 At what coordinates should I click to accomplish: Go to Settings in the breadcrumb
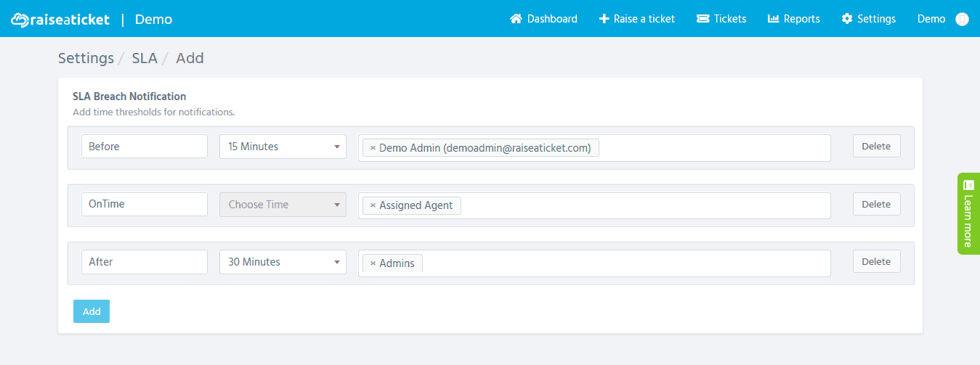point(86,58)
